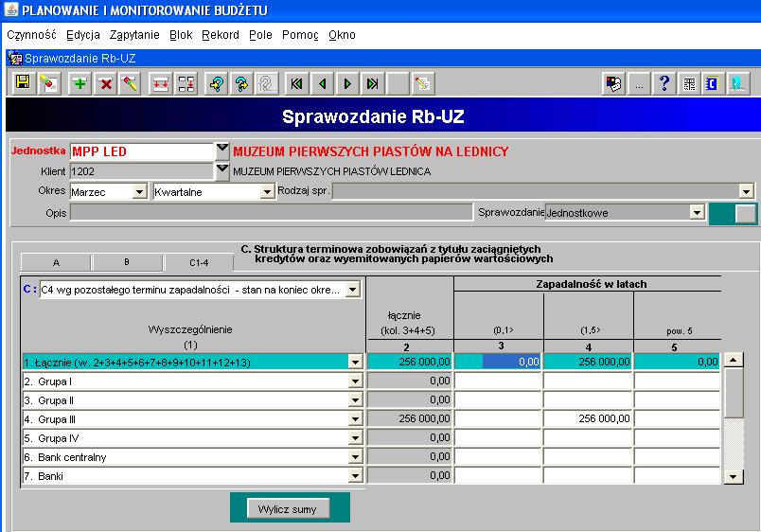Expand the Jednostka list arrow
The image size is (761, 532).
(222, 151)
